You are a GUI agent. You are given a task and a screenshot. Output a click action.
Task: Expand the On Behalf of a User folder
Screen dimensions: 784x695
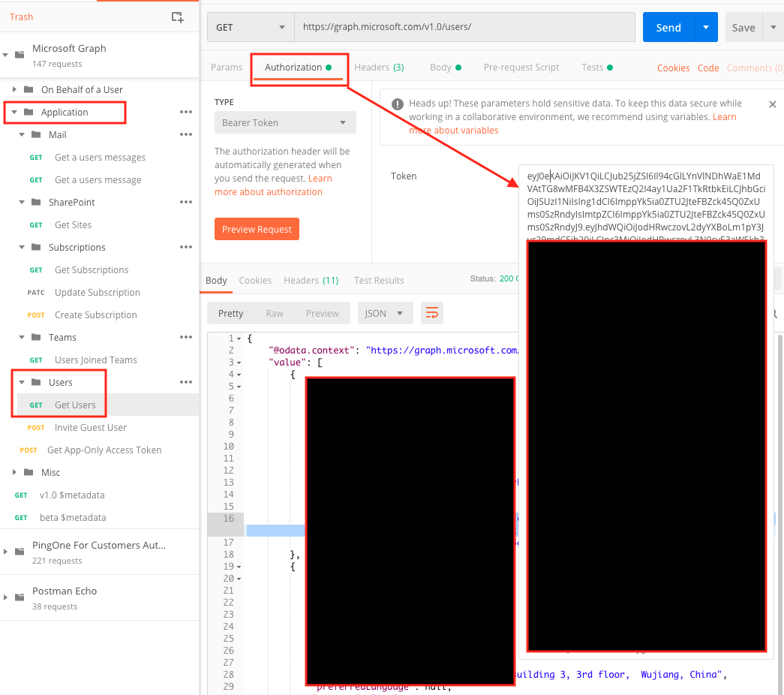click(14, 89)
